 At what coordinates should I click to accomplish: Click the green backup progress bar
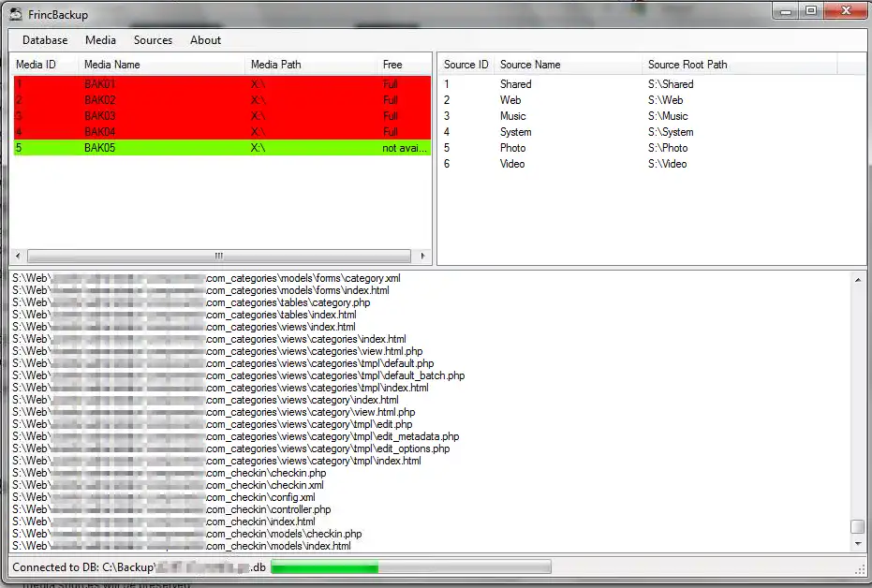(411, 566)
